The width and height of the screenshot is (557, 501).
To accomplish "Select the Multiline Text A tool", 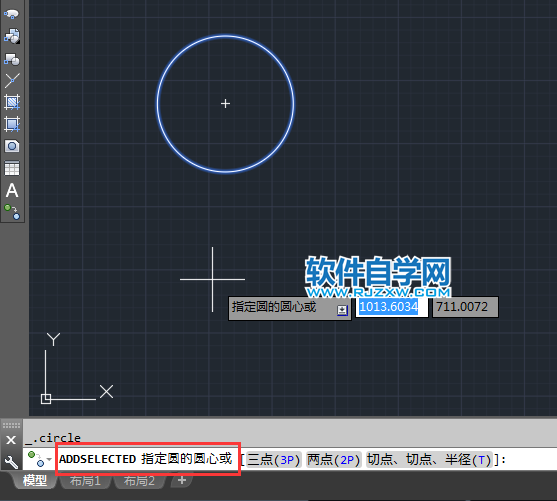I will pos(12,190).
